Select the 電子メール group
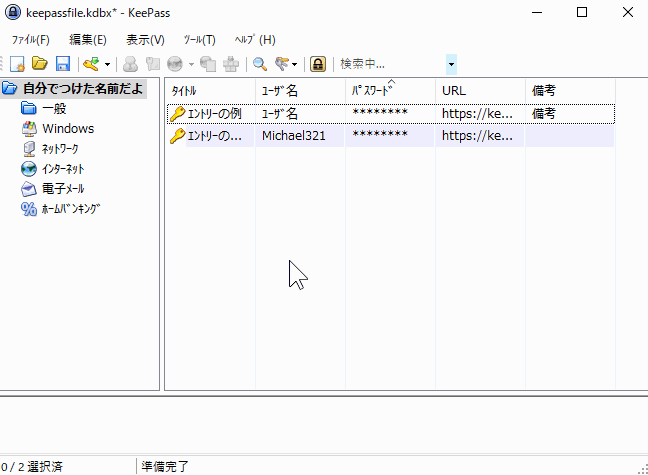648x475 pixels. [x=63, y=189]
